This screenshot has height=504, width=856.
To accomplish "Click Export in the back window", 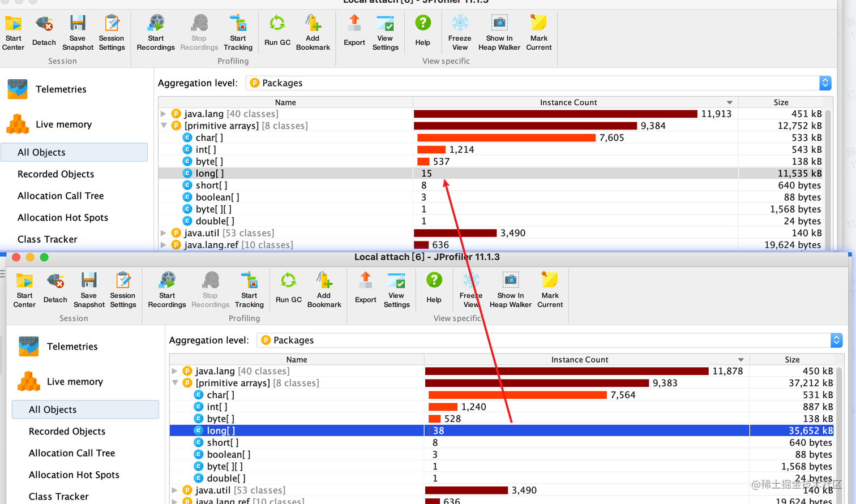I will [354, 32].
